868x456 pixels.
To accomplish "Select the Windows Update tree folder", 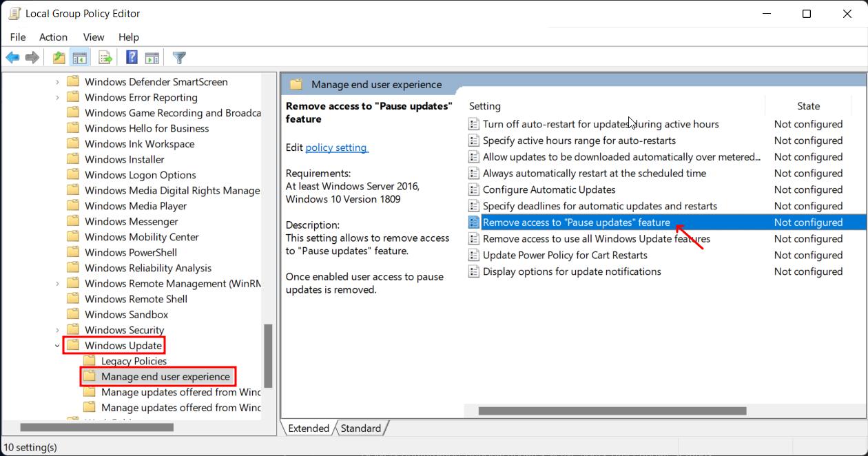I will pyautogui.click(x=123, y=345).
